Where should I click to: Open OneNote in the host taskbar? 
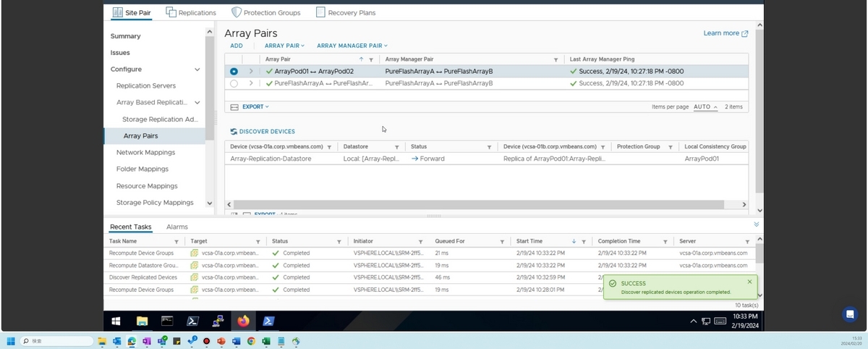coord(146,341)
